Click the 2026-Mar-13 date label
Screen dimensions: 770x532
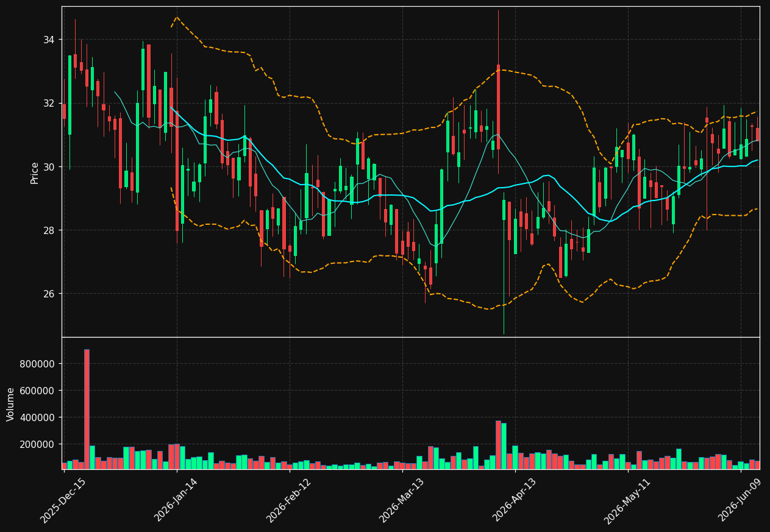click(401, 500)
